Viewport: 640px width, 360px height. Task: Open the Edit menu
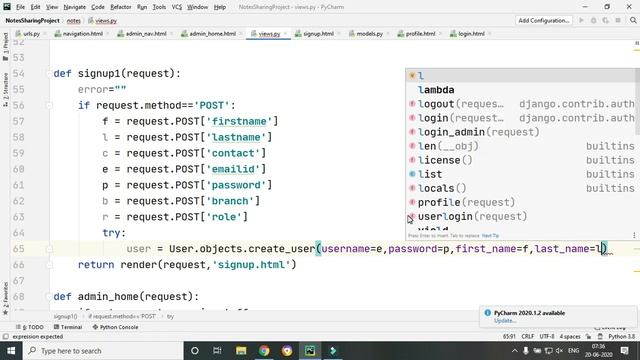[36, 7]
